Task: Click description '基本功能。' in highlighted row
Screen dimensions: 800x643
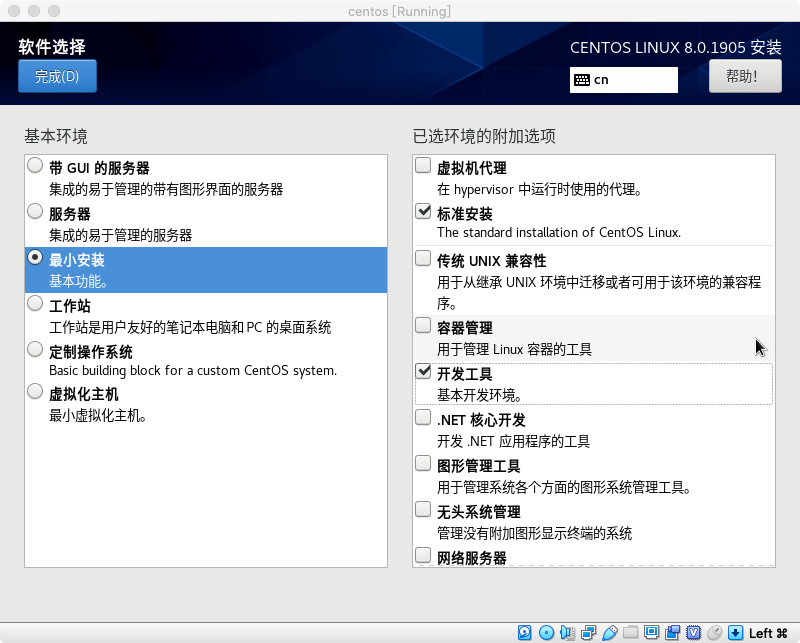Action: (x=78, y=282)
